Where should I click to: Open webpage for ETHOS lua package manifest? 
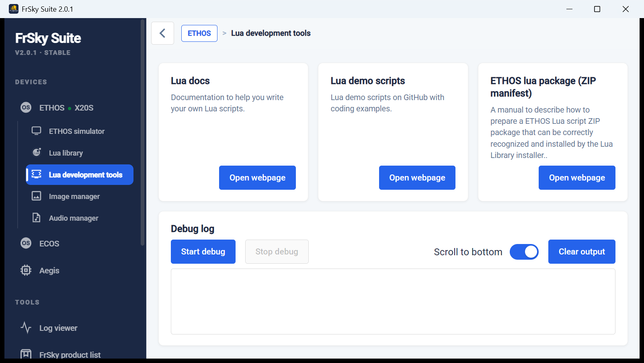click(x=577, y=178)
